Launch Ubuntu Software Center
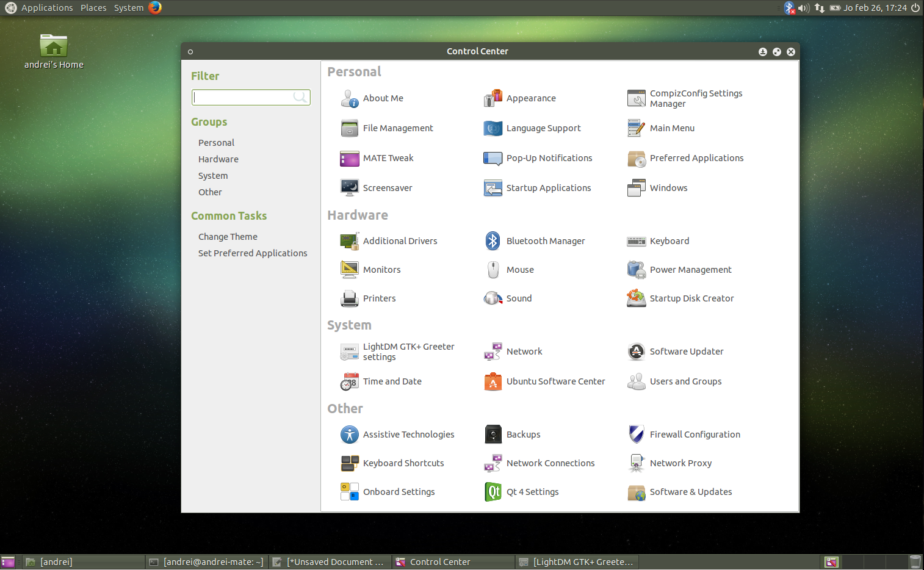Image resolution: width=924 pixels, height=570 pixels. coord(555,381)
